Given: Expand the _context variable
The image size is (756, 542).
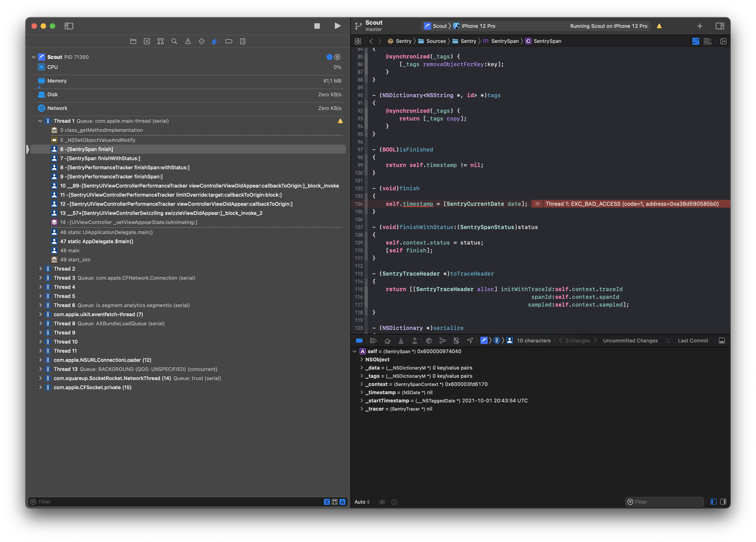Looking at the screenshot, I should click(362, 384).
